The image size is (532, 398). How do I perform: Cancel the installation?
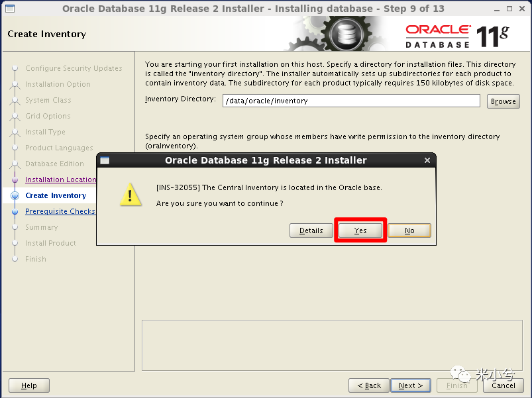[x=503, y=385]
